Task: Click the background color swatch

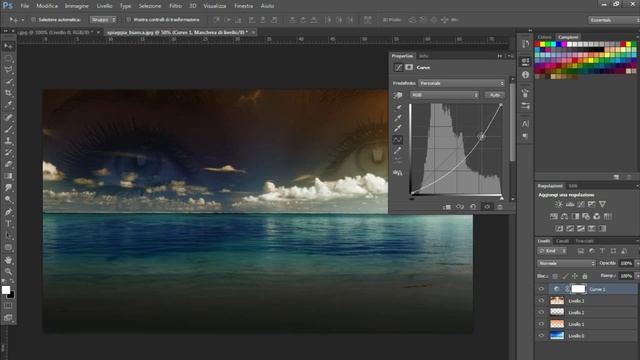Action: tap(11, 295)
